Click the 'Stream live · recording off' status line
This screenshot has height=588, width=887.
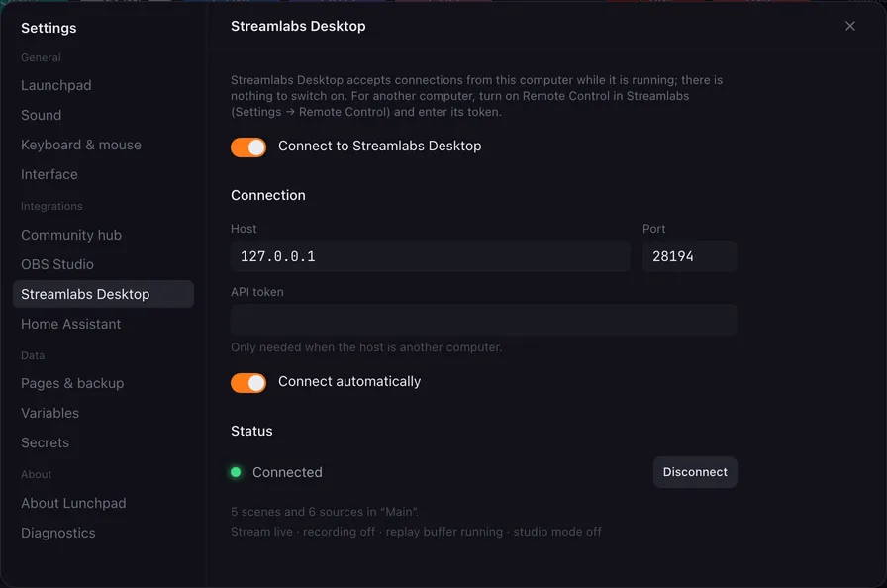point(416,532)
